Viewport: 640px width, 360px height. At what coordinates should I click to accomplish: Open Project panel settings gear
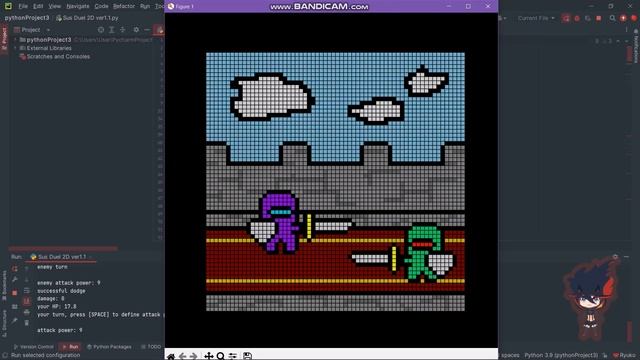(x=136, y=30)
